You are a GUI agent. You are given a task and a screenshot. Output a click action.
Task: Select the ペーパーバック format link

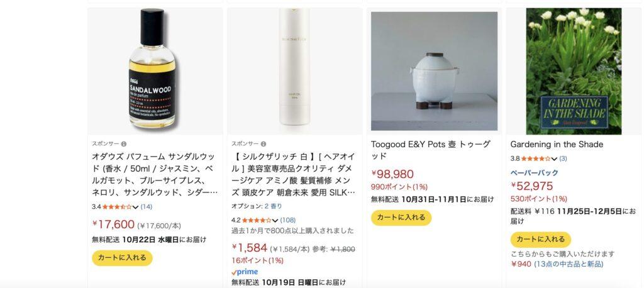tap(534, 172)
